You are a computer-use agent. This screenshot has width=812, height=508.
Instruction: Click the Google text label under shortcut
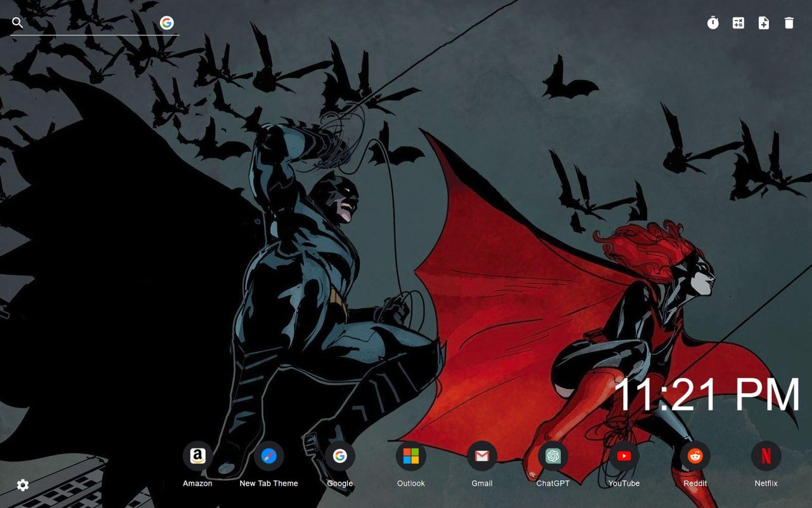point(340,483)
